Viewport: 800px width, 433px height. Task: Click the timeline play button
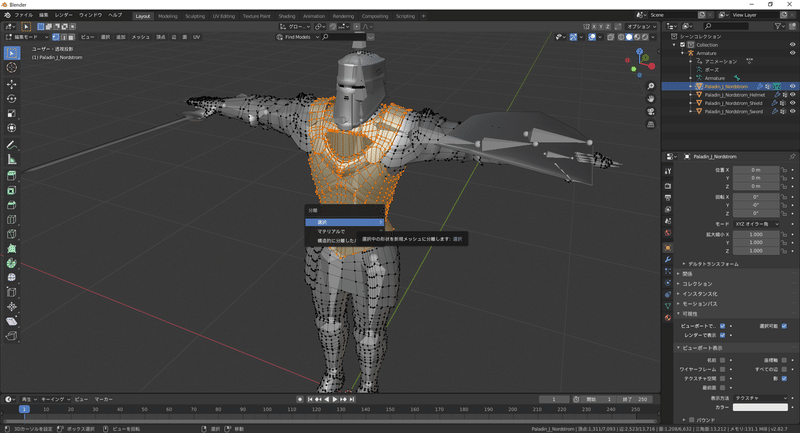point(335,399)
